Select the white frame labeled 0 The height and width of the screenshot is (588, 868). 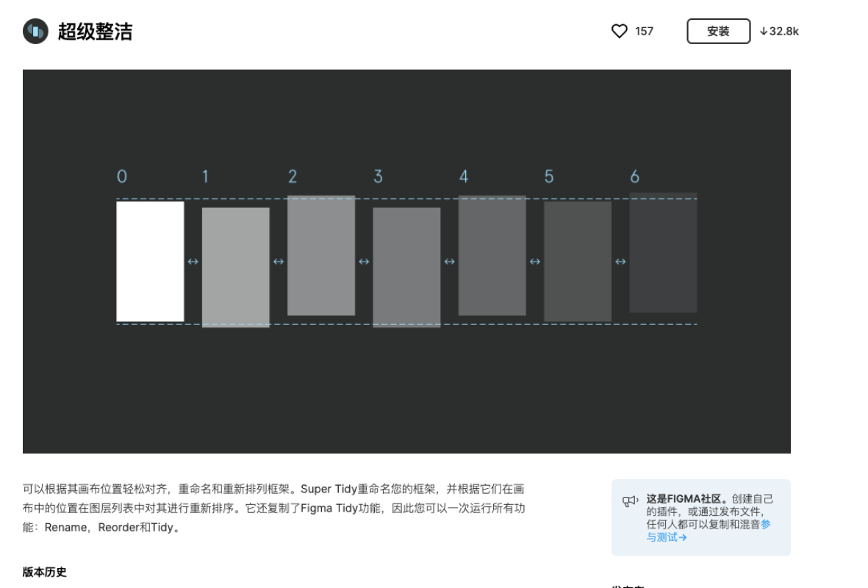click(150, 261)
